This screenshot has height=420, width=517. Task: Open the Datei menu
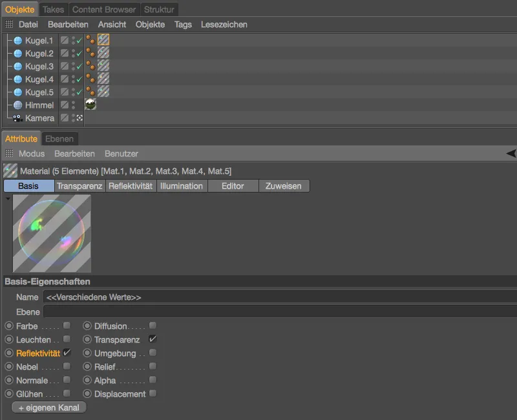click(x=28, y=25)
